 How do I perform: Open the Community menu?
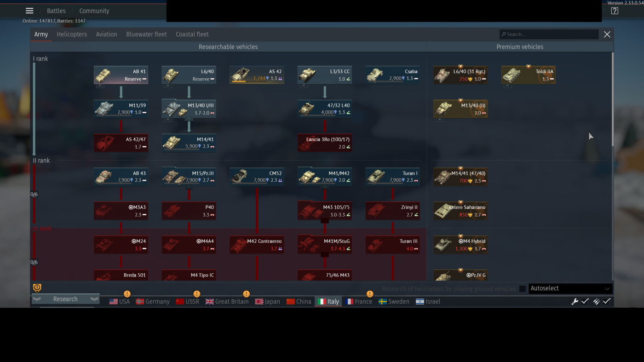click(x=94, y=11)
